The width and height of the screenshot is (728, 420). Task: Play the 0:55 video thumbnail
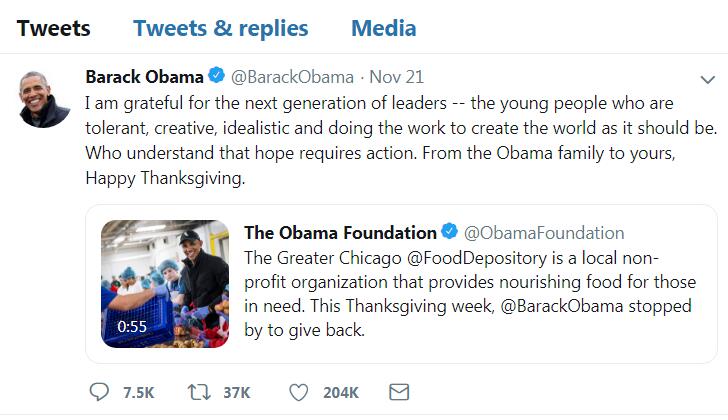pos(165,284)
